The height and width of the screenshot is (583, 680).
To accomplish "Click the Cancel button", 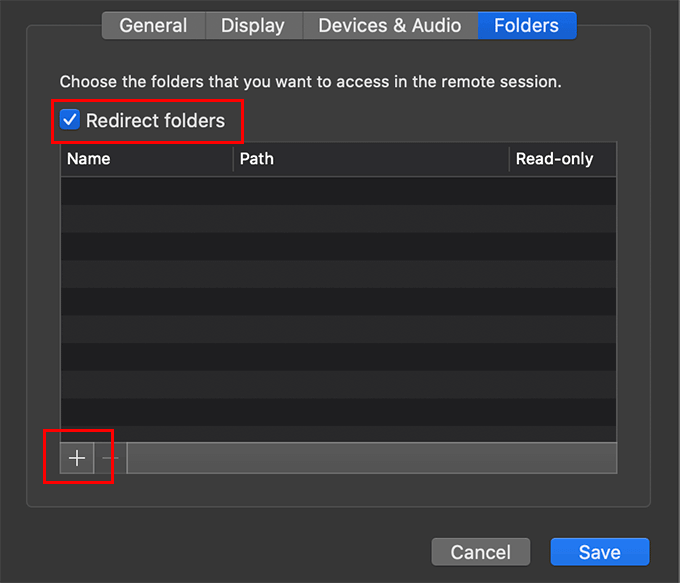I will (481, 552).
